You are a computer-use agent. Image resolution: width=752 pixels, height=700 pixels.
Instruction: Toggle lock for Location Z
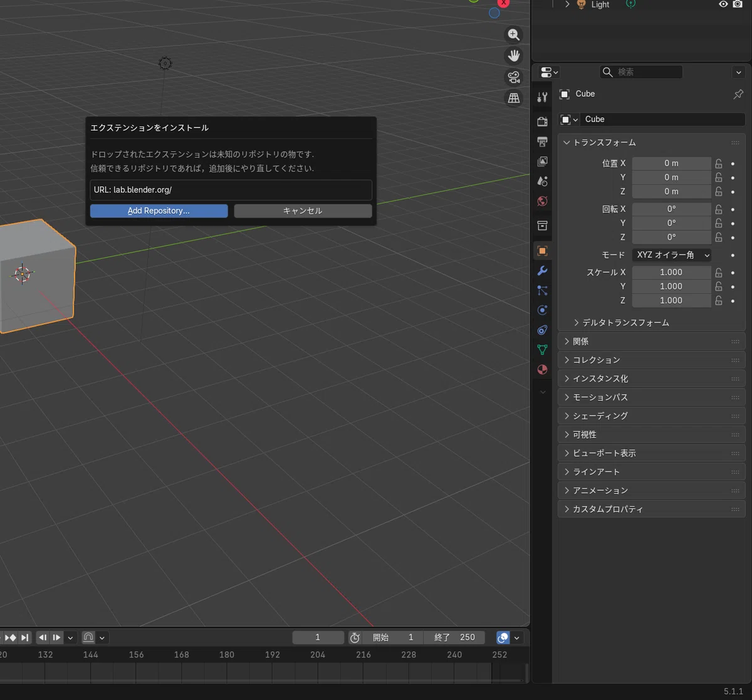[x=719, y=192]
